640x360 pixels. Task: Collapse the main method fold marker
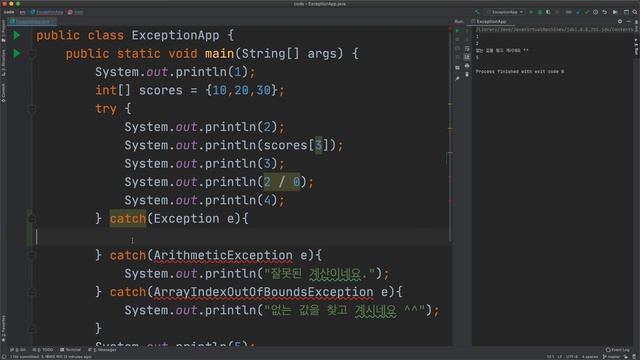32,53
